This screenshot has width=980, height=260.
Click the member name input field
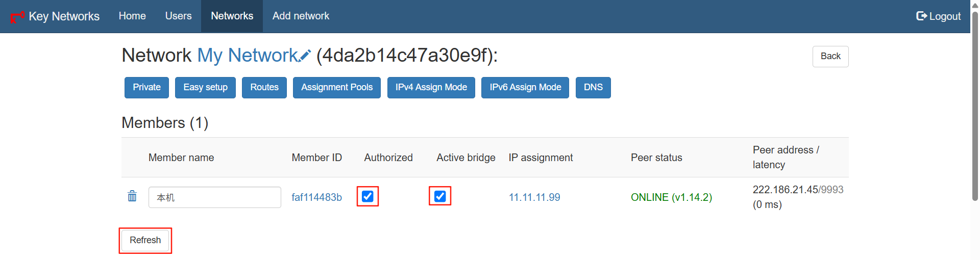[214, 197]
